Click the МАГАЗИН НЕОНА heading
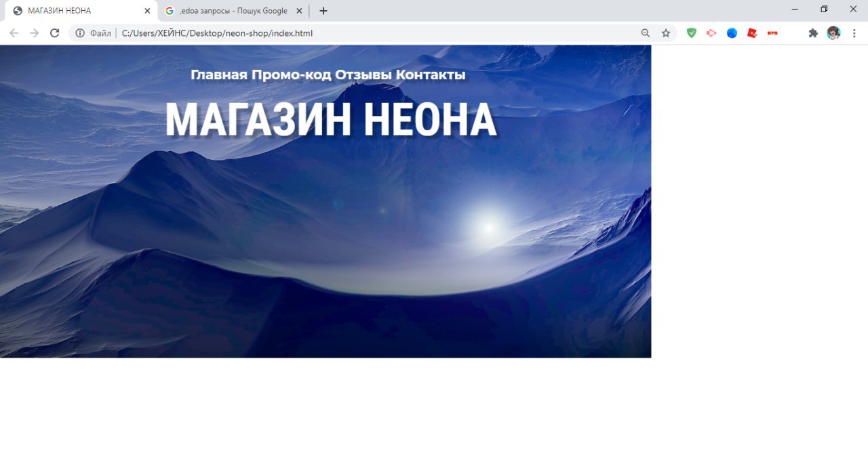868x462 pixels. (x=331, y=120)
